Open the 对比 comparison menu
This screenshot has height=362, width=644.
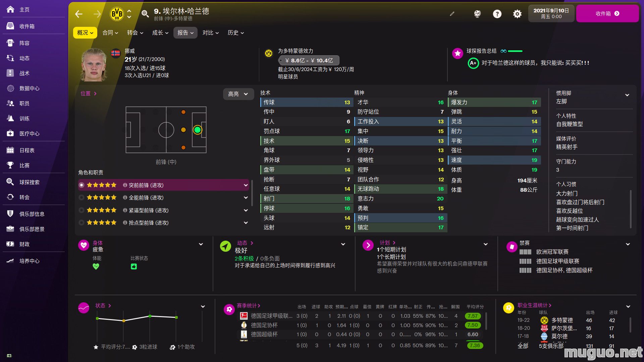211,33
